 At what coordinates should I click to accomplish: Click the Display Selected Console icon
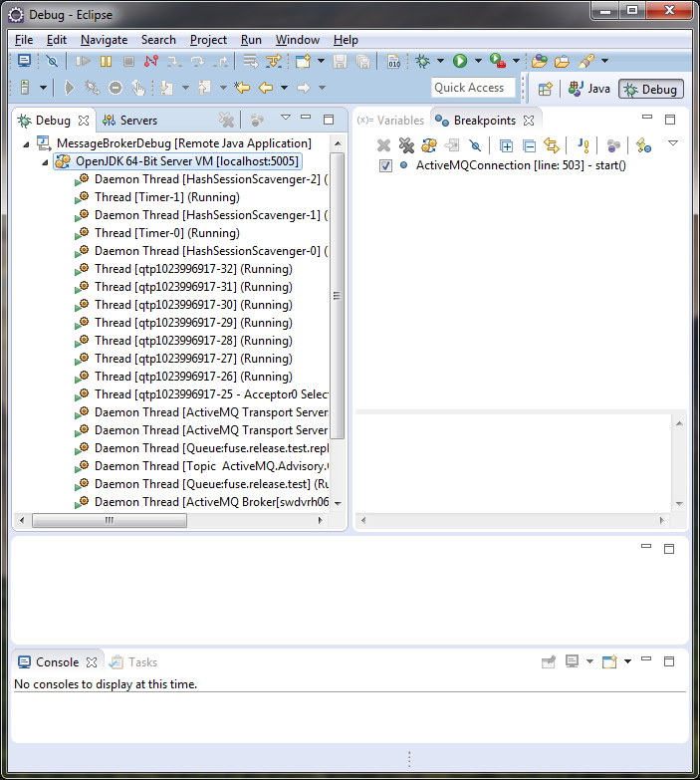pyautogui.click(x=572, y=661)
